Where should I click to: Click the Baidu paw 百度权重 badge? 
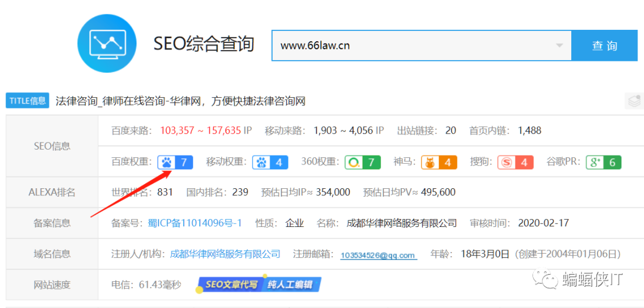175,163
